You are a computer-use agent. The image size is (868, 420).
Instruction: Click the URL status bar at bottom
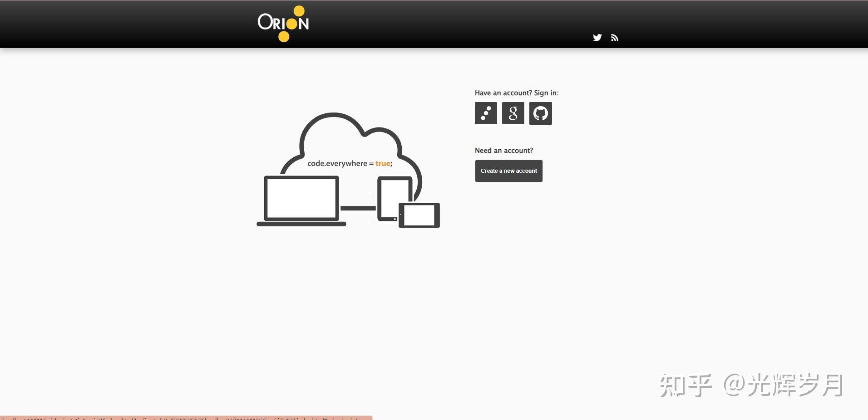pyautogui.click(x=186, y=418)
